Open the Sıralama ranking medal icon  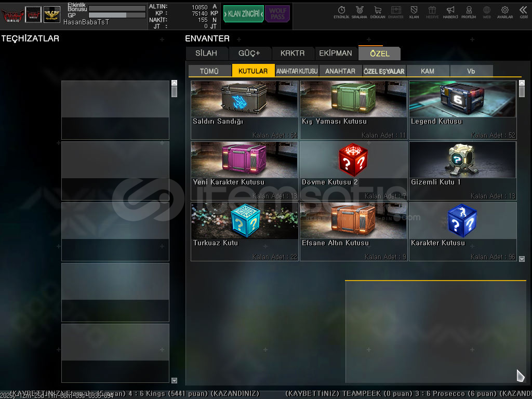(359, 11)
